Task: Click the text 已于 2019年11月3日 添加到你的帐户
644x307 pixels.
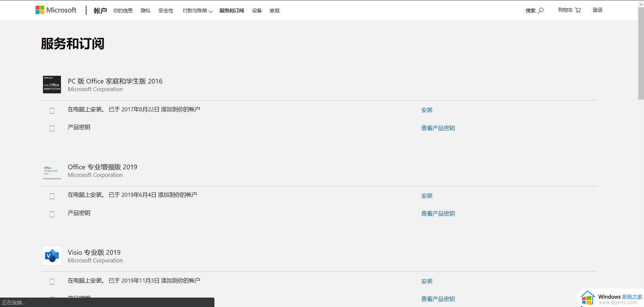Action: (x=154, y=281)
